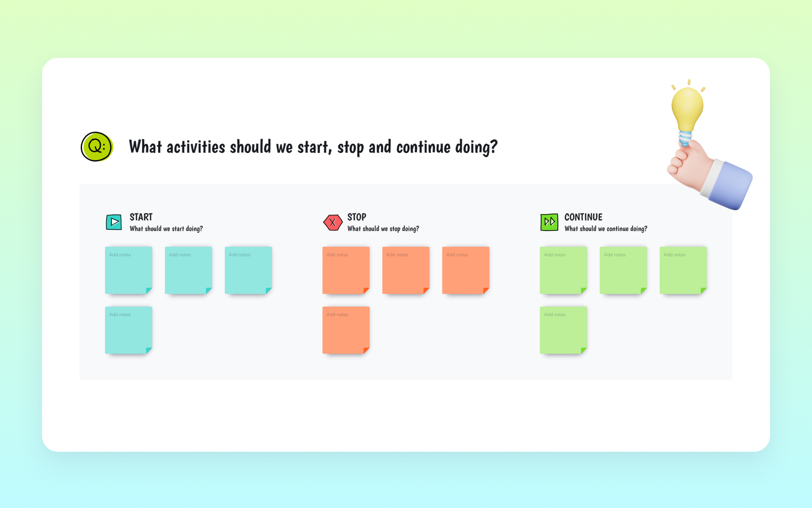The image size is (812, 508).
Task: Click 'Add notes' on bottom orange sticky note
Action: [338, 315]
